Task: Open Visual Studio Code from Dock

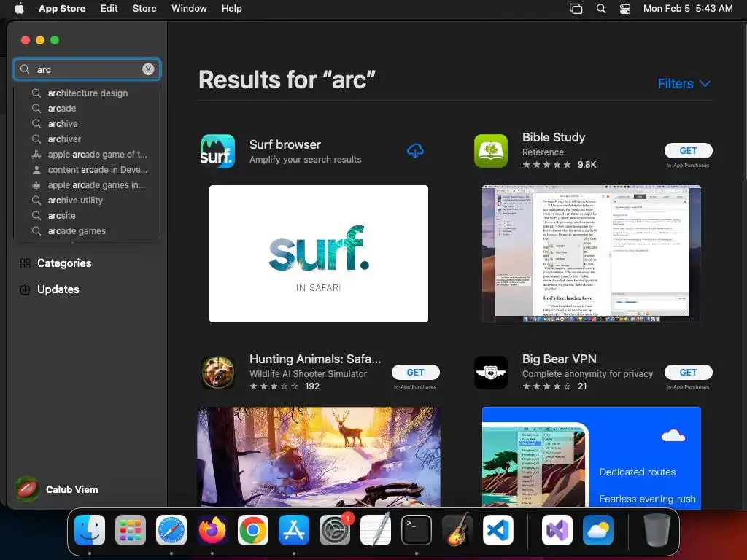Action: 498,530
